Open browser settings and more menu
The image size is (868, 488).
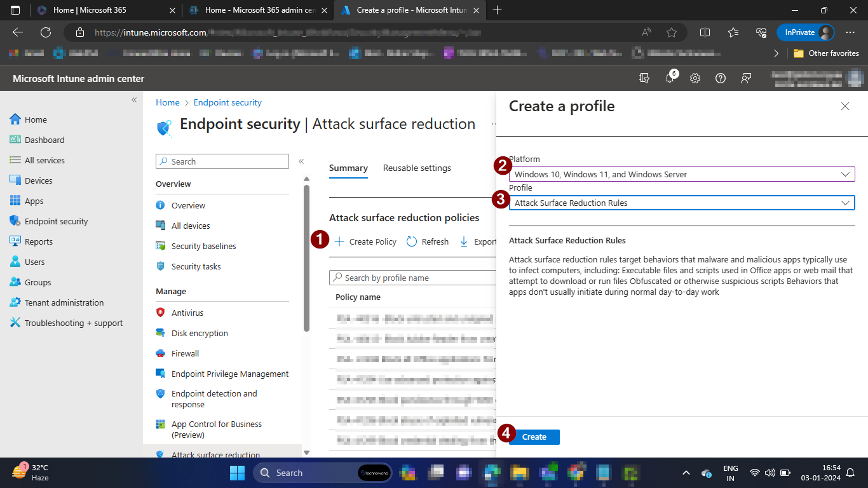point(850,32)
